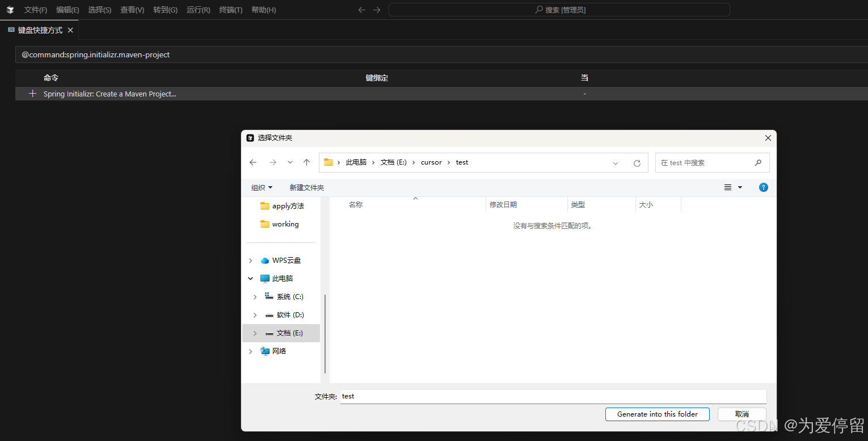
Task: Open the 运行(R) menu
Action: [x=198, y=10]
